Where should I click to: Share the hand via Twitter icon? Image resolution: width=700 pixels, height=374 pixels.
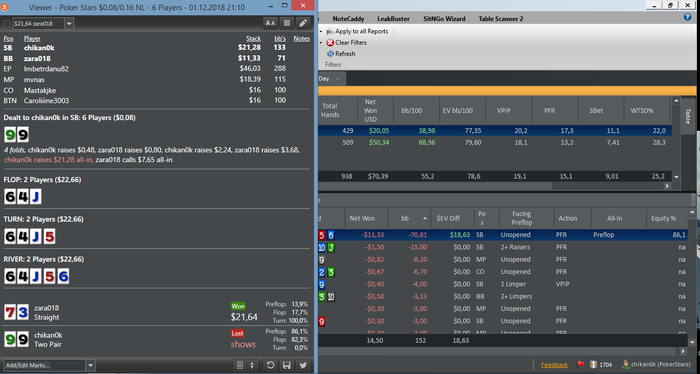[303, 365]
